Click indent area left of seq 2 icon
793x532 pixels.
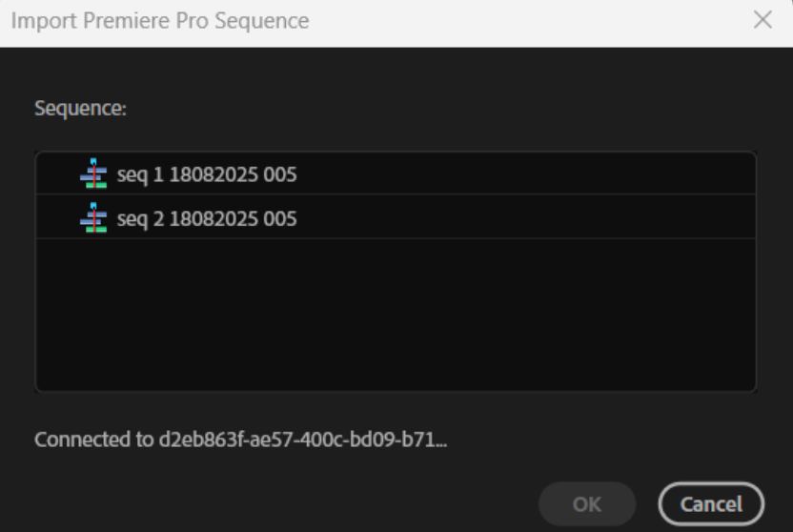pos(57,217)
